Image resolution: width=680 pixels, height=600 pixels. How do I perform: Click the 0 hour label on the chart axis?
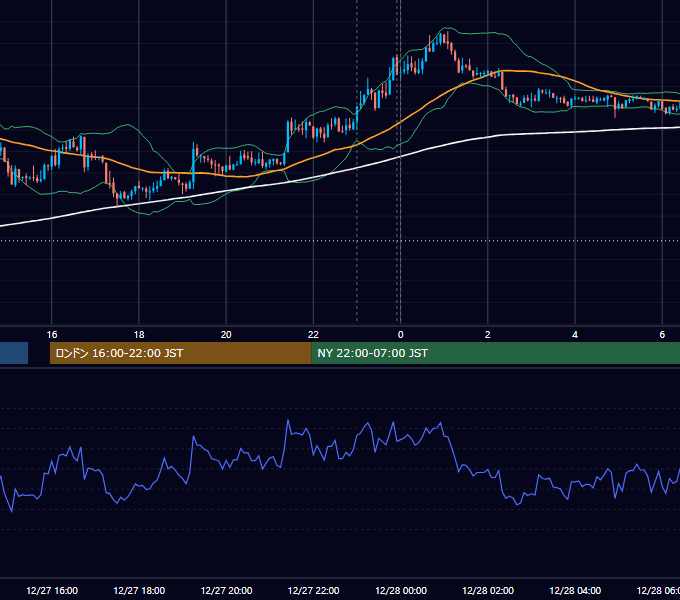(400, 335)
